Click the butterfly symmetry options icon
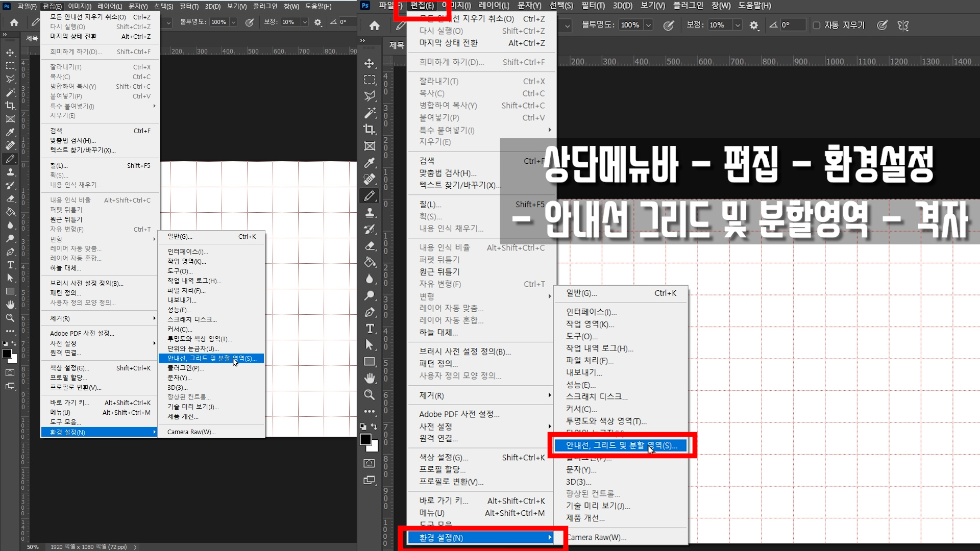The image size is (980, 551). [x=903, y=25]
